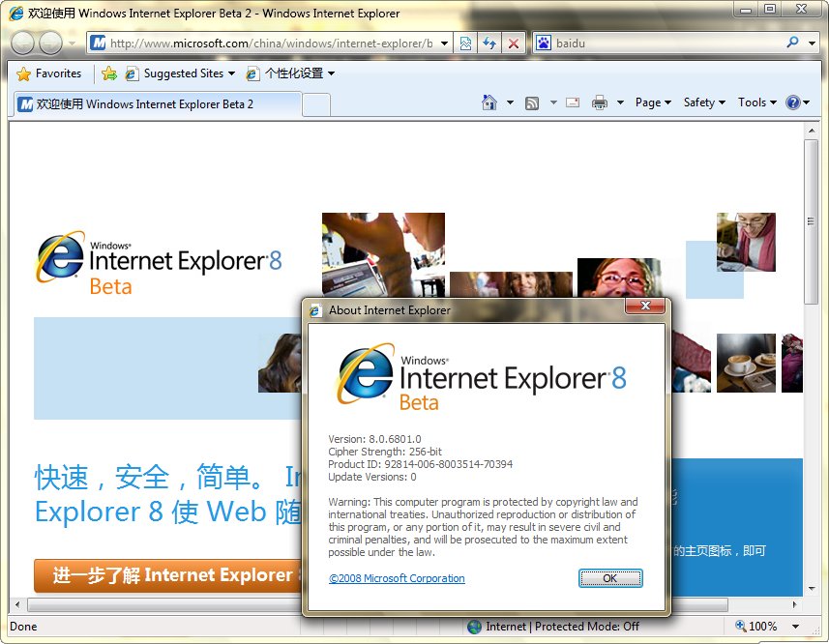Click the address bar URL field
The image size is (829, 644).
tap(271, 44)
